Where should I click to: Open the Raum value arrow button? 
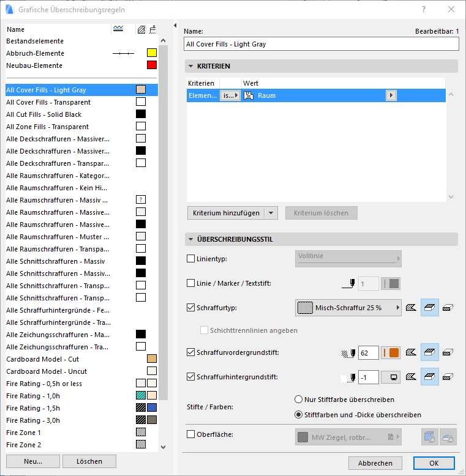[391, 95]
